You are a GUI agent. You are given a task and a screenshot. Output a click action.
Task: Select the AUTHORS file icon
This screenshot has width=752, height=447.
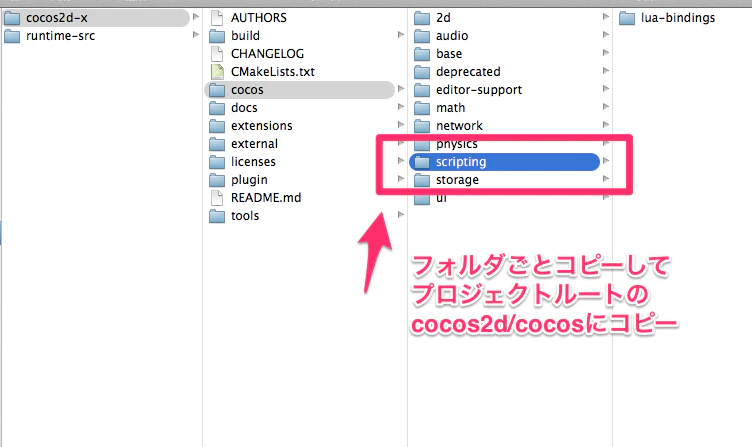(x=217, y=18)
